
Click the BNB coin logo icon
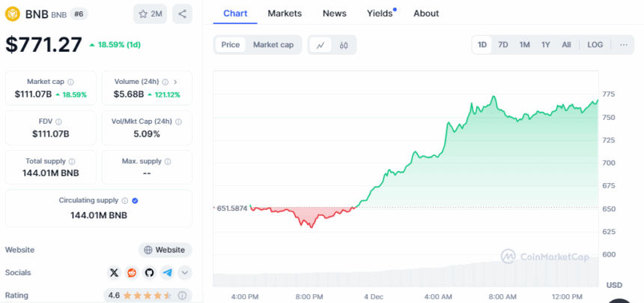(12, 14)
